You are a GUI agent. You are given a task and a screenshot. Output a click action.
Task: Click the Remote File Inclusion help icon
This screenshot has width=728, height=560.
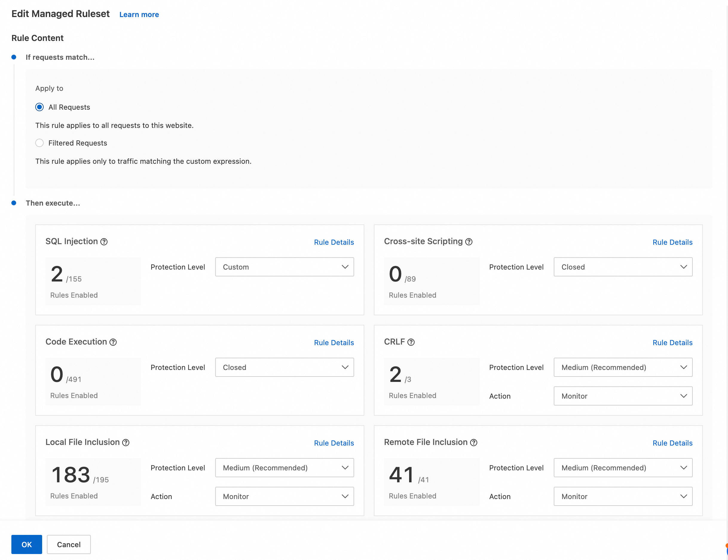(474, 442)
